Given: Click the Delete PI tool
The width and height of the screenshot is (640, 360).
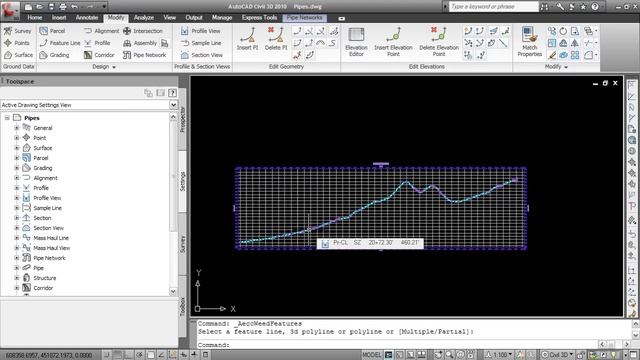Looking at the screenshot, I should click(x=276, y=39).
